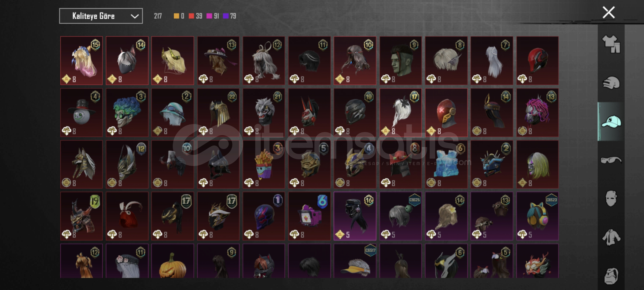This screenshot has width=644, height=290.
Task: Choose the french fries box headgear item
Action: pyautogui.click(x=264, y=164)
